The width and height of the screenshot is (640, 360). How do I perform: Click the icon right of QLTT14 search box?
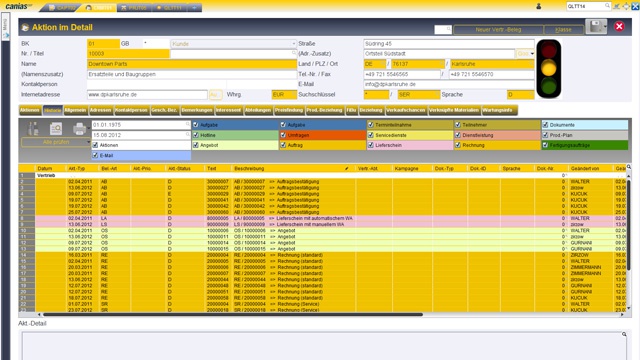pyautogui.click(x=616, y=6)
